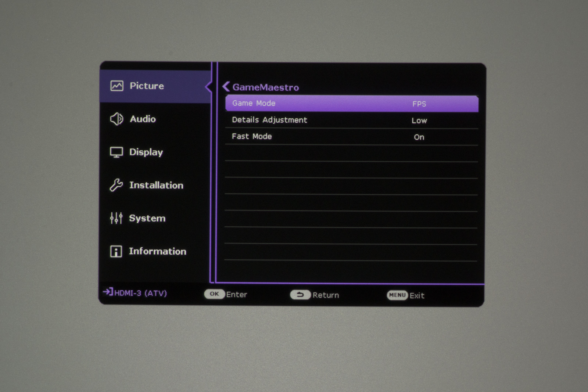Image resolution: width=588 pixels, height=392 pixels.
Task: Click the Exit label
Action: 417,295
